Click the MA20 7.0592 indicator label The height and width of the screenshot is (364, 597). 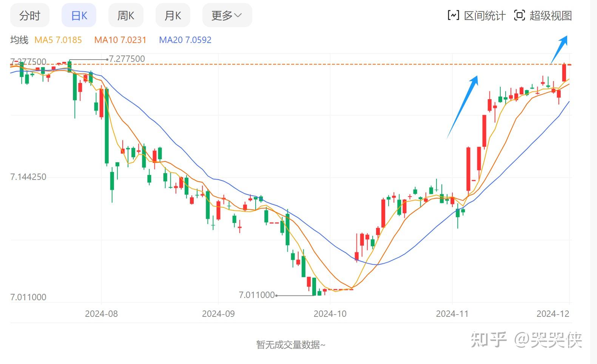(x=185, y=40)
